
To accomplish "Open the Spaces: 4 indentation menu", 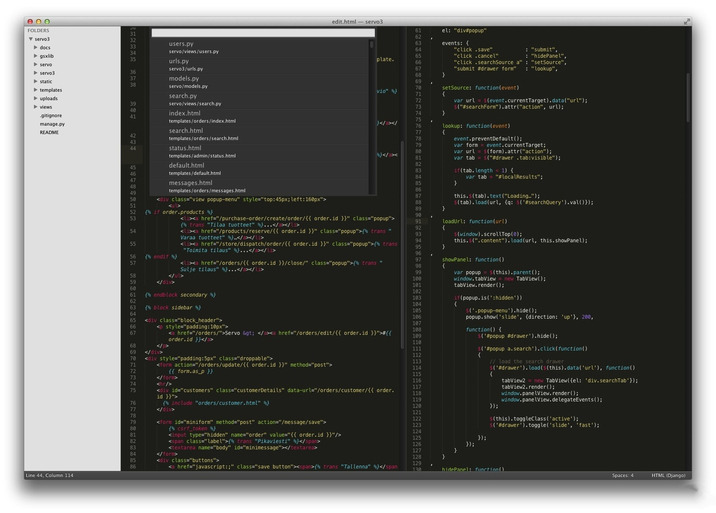I will [x=622, y=475].
